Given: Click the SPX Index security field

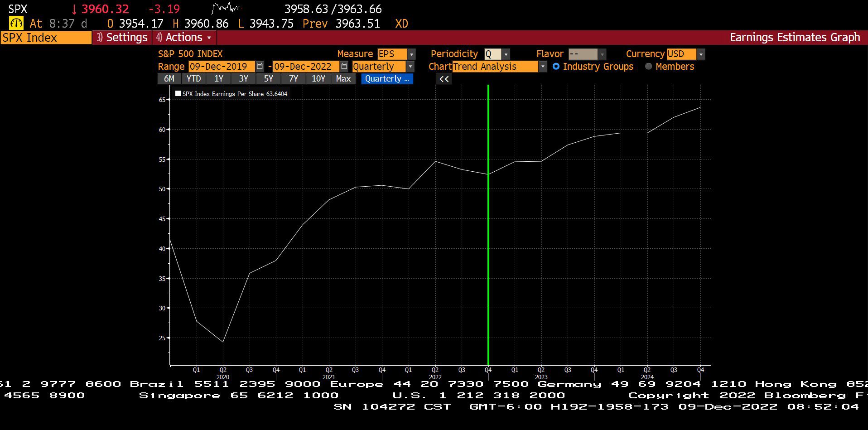Looking at the screenshot, I should 46,38.
